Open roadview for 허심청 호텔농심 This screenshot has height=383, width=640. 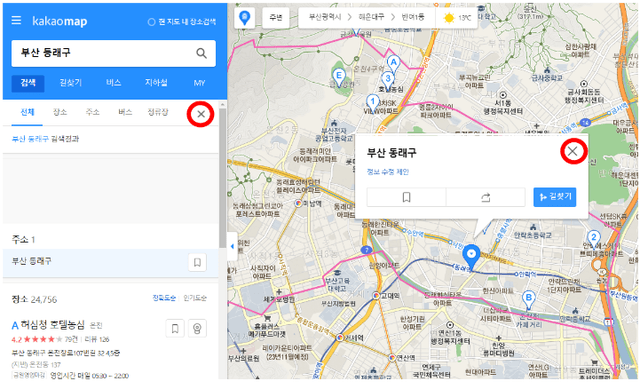tap(197, 328)
